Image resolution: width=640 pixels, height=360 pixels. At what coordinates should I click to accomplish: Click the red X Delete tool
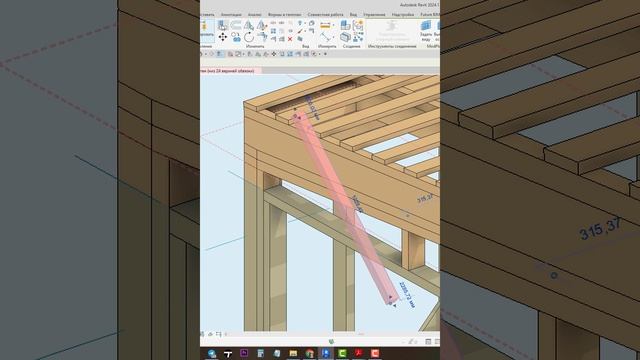pos(290,39)
